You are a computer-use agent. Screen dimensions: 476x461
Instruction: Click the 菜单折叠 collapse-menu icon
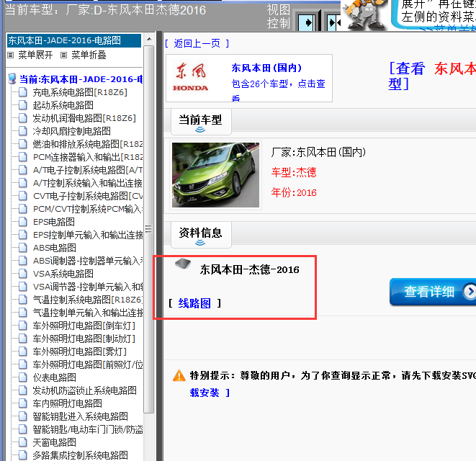pyautogui.click(x=64, y=55)
